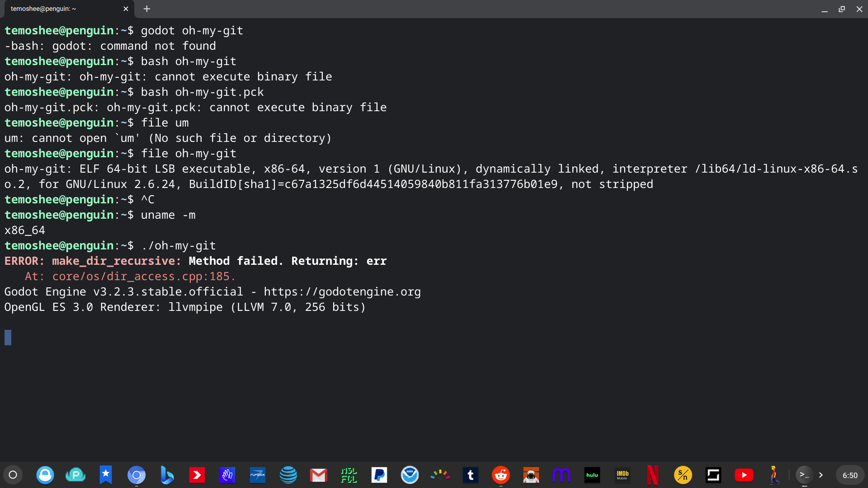Launch IMDb Mobile app
This screenshot has height=488, width=868.
pyautogui.click(x=622, y=475)
